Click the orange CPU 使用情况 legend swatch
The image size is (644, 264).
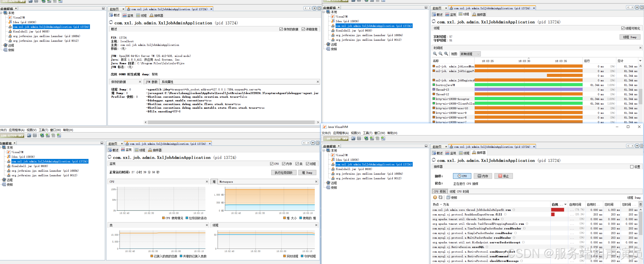click(163, 218)
